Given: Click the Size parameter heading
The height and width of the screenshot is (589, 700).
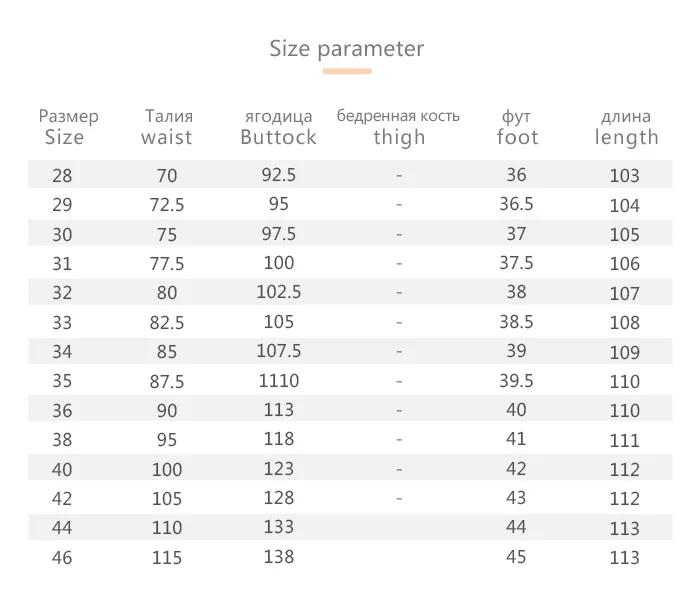Looking at the screenshot, I should coord(346,48).
